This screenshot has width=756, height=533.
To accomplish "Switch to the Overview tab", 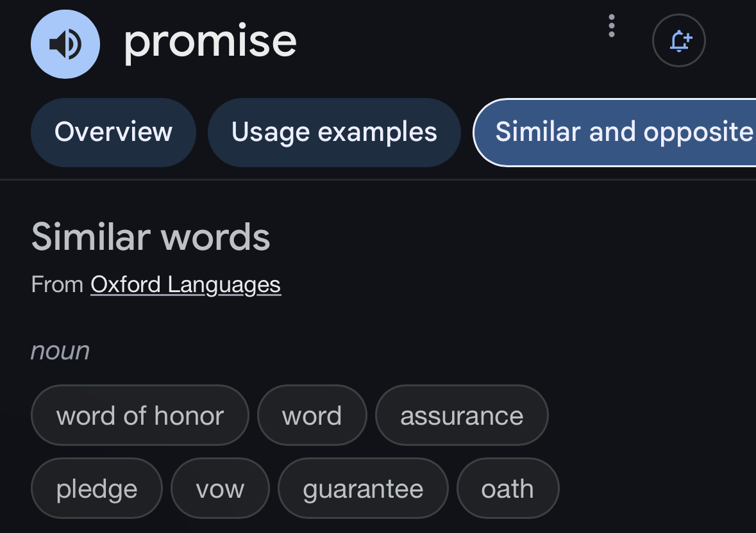I will [x=113, y=133].
